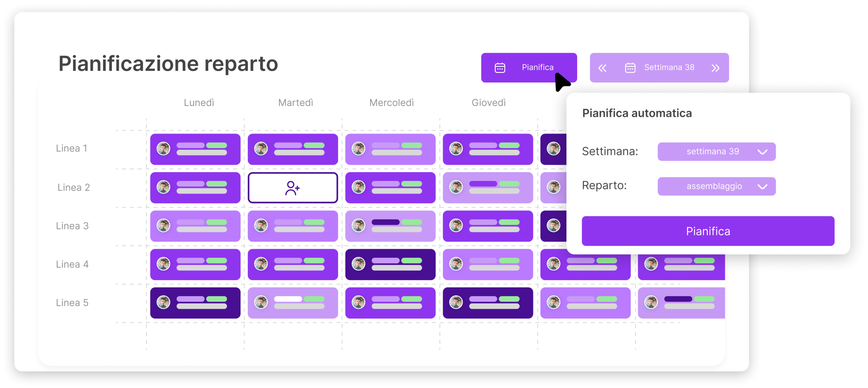
Task: Click worker avatar in Linea 1 Lunedì
Action: 163,149
